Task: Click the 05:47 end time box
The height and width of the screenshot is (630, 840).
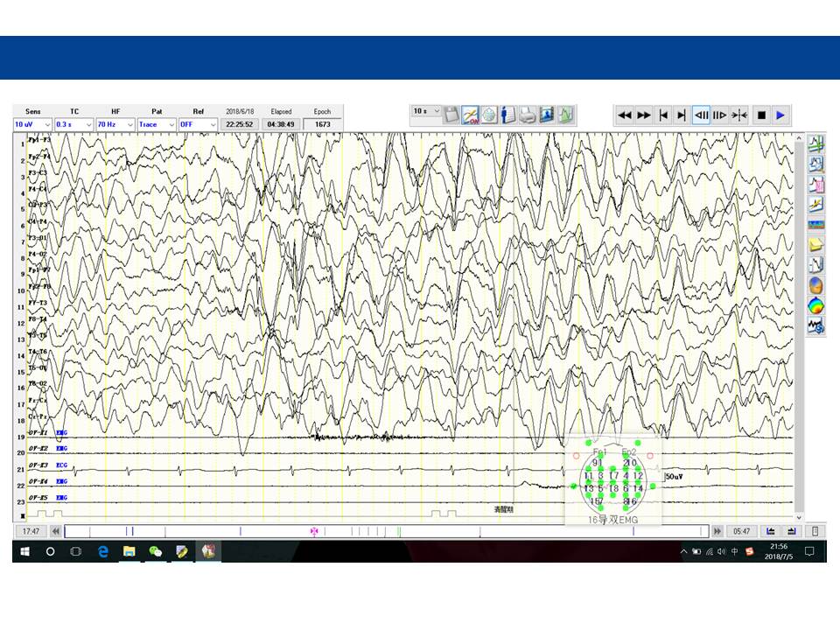Action: point(741,531)
